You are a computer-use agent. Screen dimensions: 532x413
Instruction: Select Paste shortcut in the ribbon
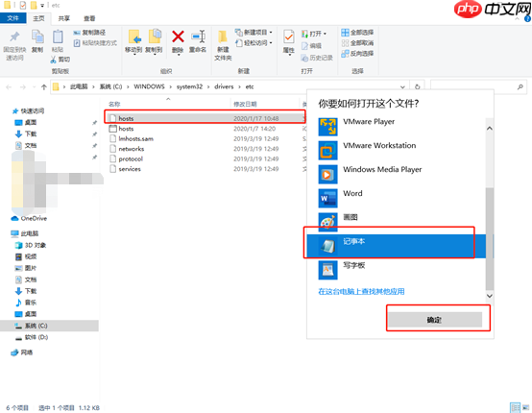pyautogui.click(x=95, y=43)
